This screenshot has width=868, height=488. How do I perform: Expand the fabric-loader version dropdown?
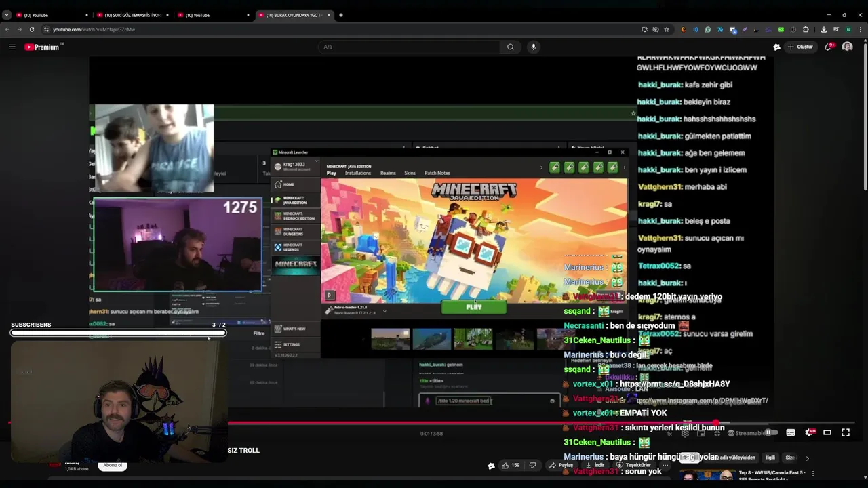pos(384,311)
